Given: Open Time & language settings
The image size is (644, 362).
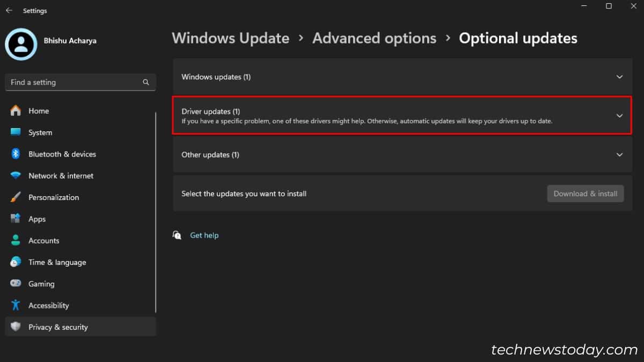Looking at the screenshot, I should 57,262.
